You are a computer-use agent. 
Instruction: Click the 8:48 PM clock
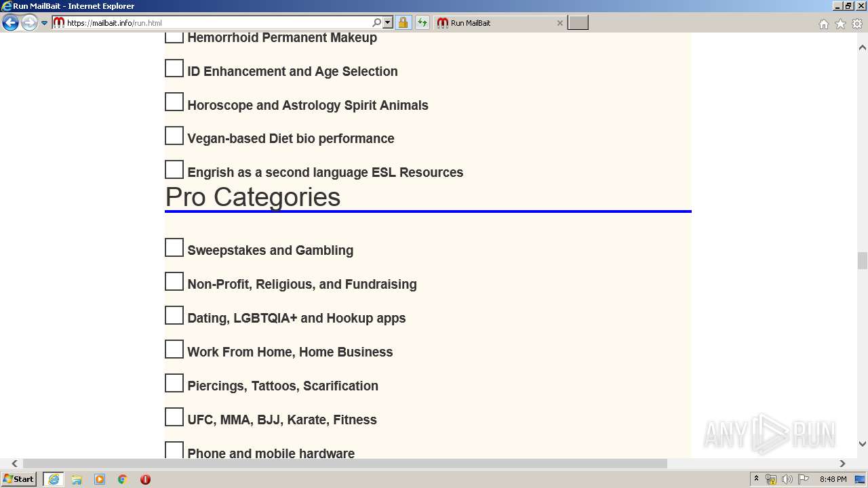(x=833, y=479)
